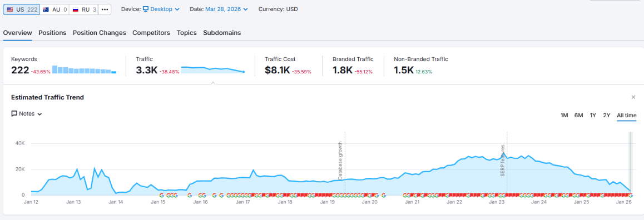The width and height of the screenshot is (644, 220).
Task: Click the Currency: USD label
Action: pyautogui.click(x=278, y=9)
